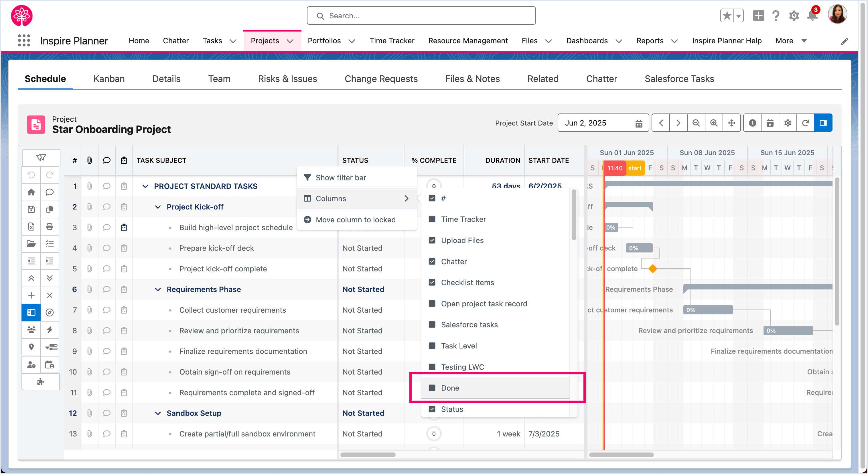Click the refresh schedule icon

(806, 123)
